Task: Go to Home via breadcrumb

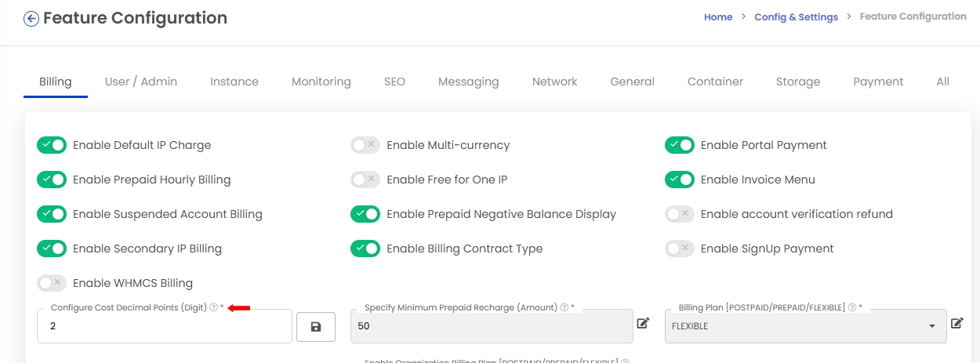Action: (718, 16)
